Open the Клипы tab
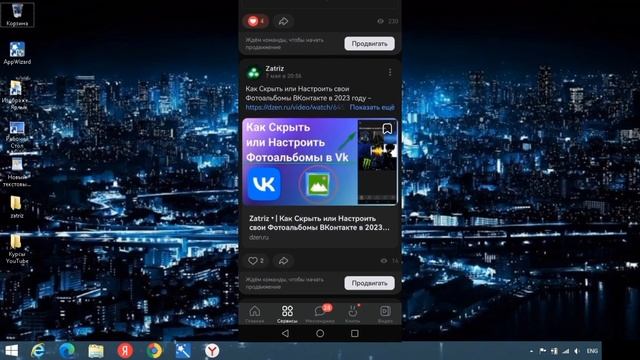The width and height of the screenshot is (640, 360). [353, 314]
